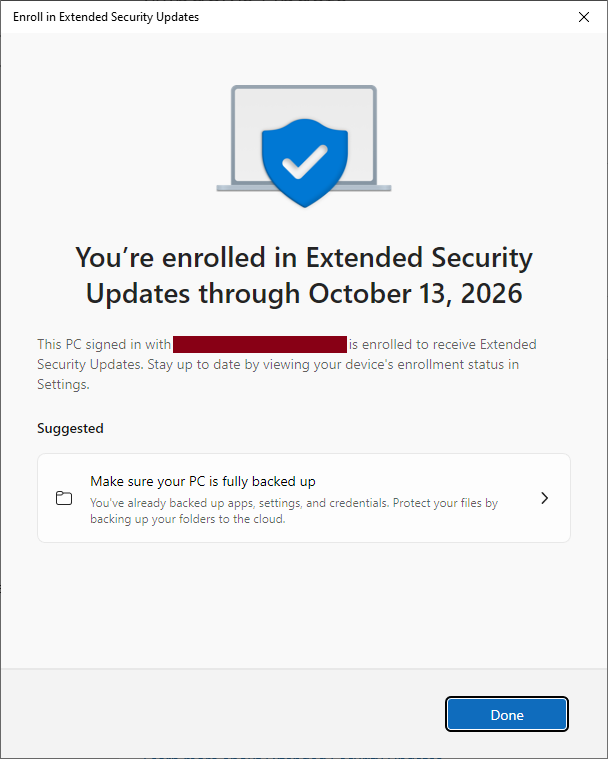Click the folder icon in backup suggestion
This screenshot has width=608, height=759.
[64, 498]
